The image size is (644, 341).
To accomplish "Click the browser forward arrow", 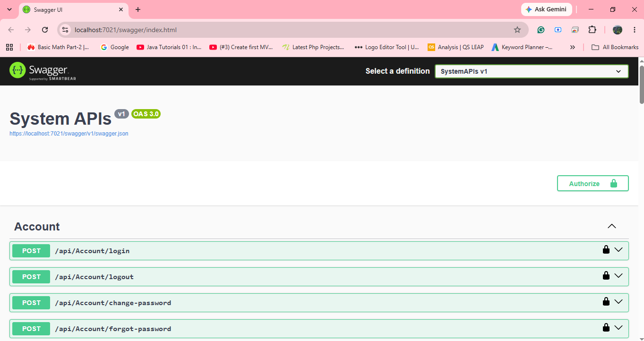I will tap(28, 30).
